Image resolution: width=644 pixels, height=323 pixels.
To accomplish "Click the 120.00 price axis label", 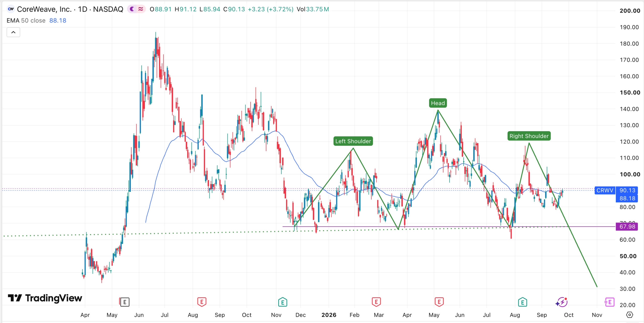I will click(629, 142).
